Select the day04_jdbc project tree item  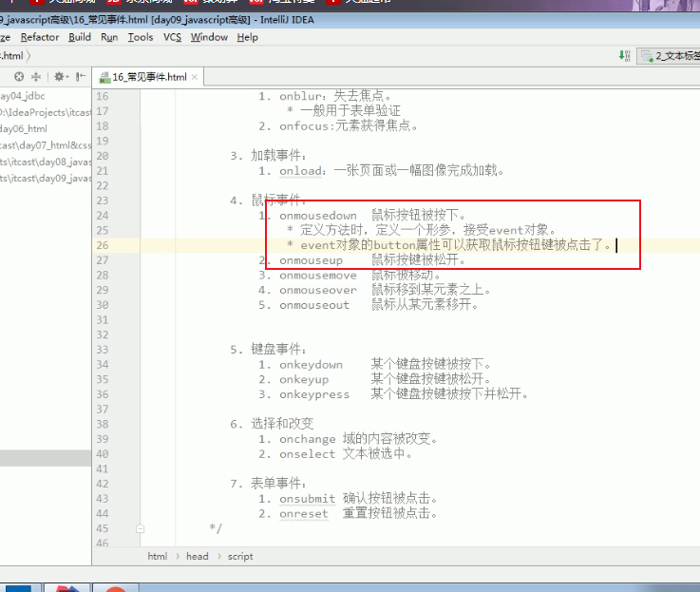[23, 96]
